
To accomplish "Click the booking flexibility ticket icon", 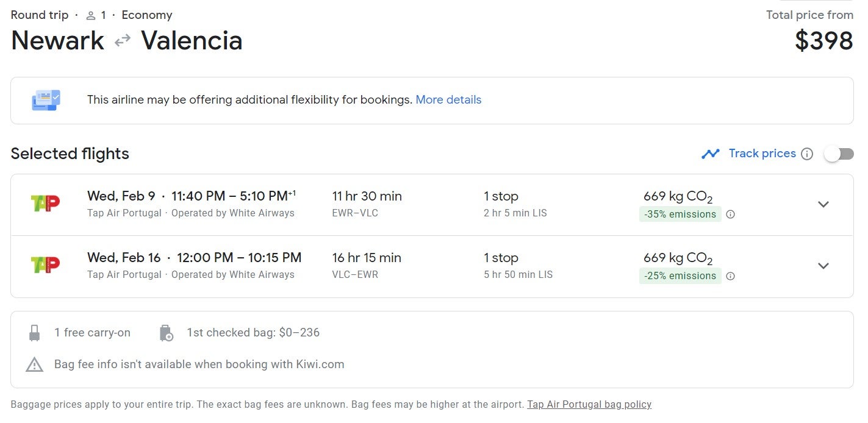I will click(x=46, y=100).
